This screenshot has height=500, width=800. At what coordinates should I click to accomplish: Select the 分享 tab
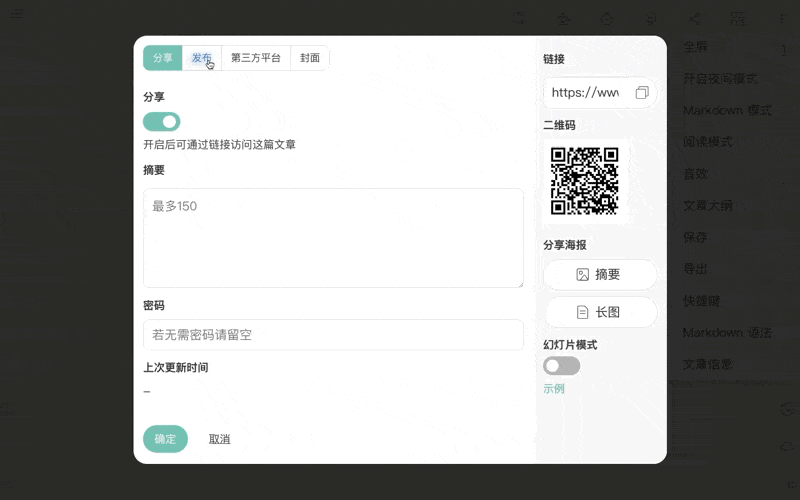pyautogui.click(x=162, y=58)
